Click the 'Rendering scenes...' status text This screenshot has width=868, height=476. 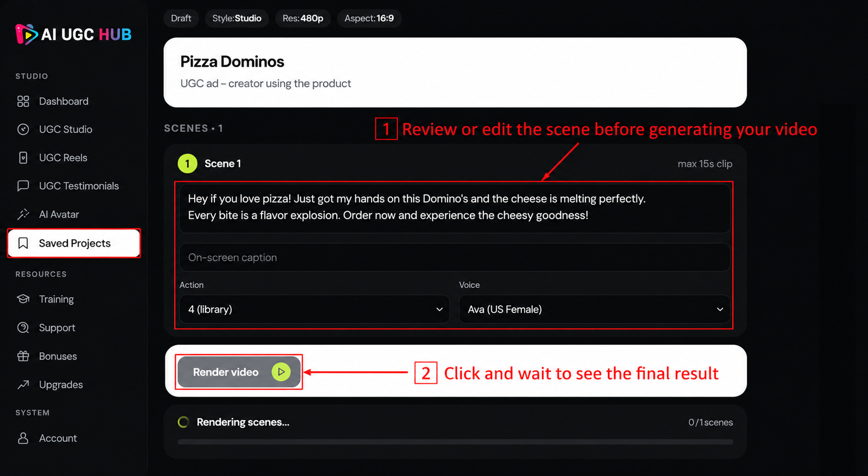(x=243, y=422)
